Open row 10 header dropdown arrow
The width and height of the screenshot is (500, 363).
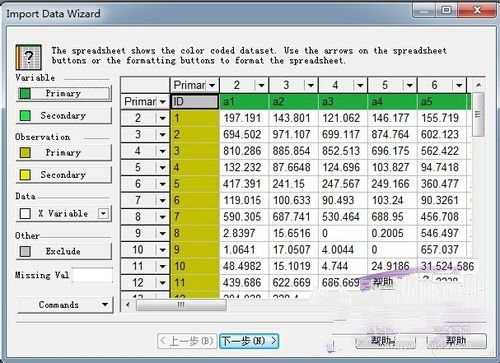pyautogui.click(x=163, y=250)
